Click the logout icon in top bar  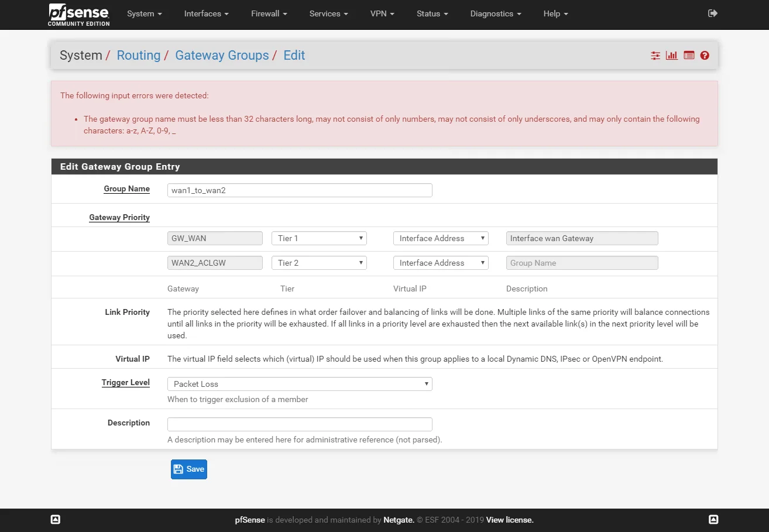coord(712,13)
